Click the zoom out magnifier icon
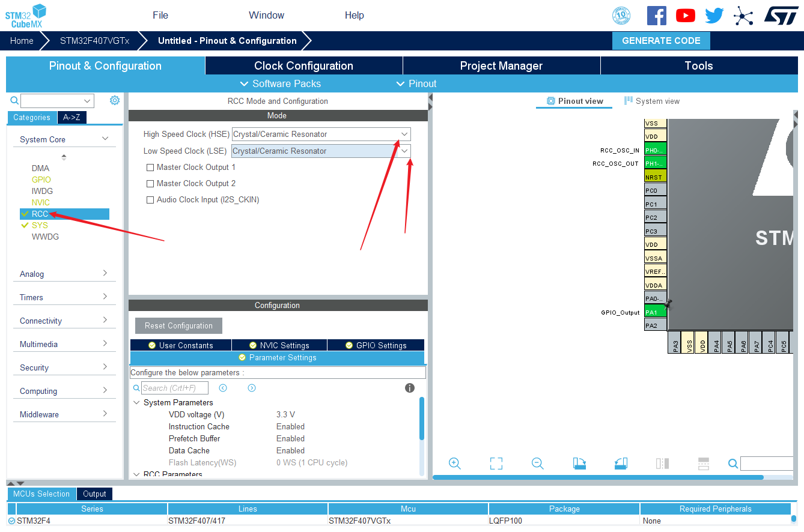The height and width of the screenshot is (532, 804). (x=538, y=464)
